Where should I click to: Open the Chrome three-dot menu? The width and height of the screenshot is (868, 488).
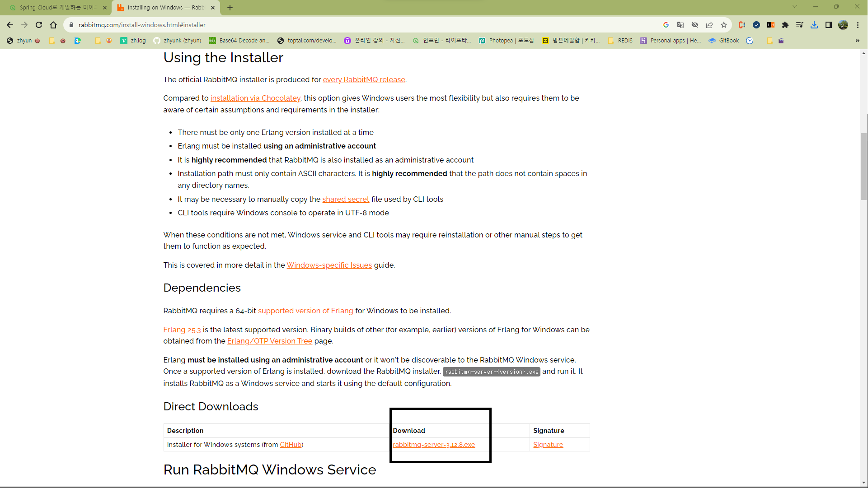click(858, 25)
